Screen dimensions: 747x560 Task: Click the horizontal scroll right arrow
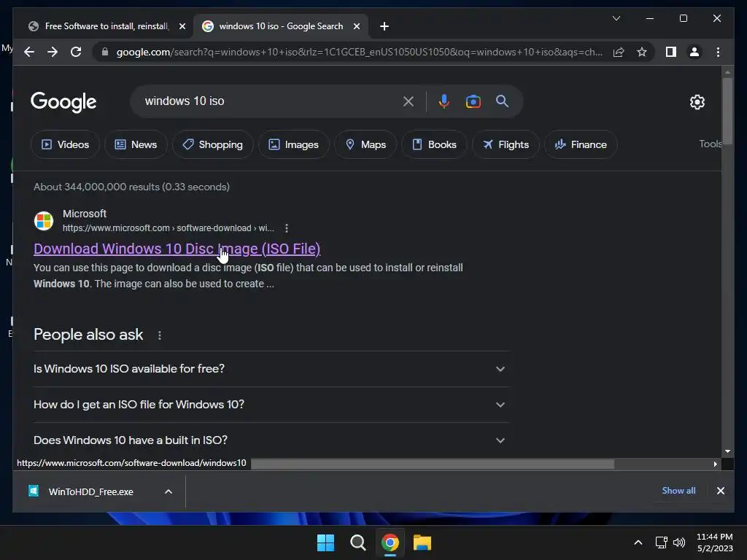click(715, 464)
